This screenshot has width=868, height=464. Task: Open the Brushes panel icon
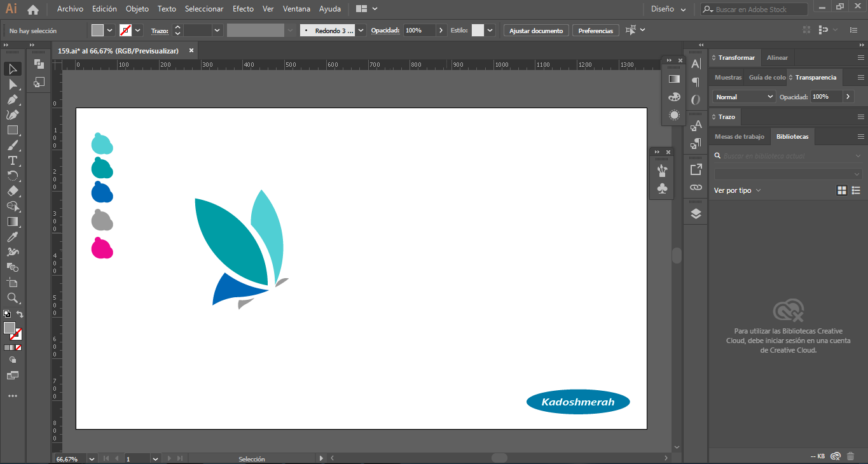tap(662, 171)
